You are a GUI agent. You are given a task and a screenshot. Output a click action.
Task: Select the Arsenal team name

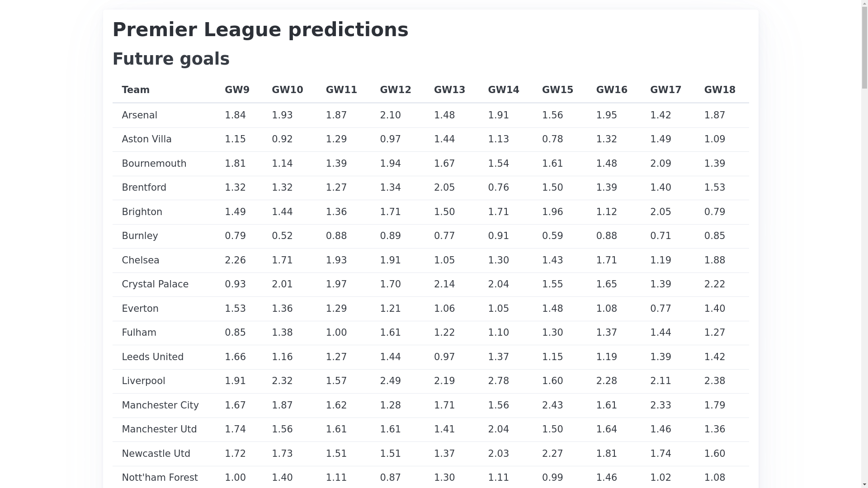pos(139,115)
